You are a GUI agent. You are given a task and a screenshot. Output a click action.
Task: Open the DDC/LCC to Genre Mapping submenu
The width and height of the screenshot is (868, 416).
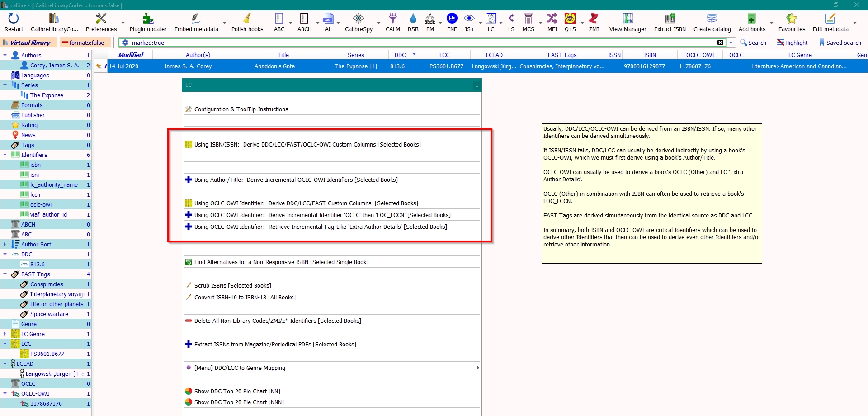[x=332, y=368]
